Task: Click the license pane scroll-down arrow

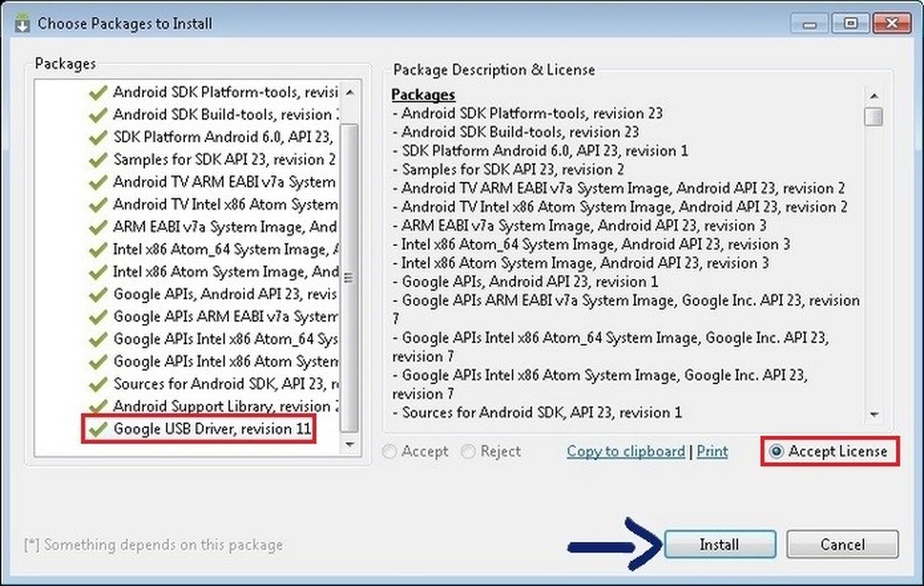Action: 874,414
